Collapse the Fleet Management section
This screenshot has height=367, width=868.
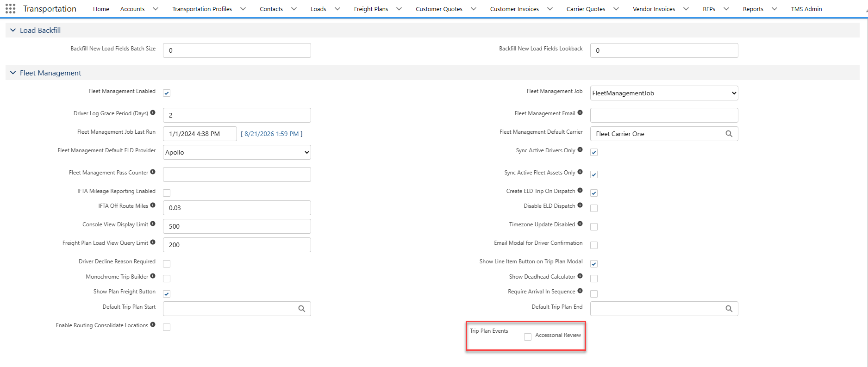pos(13,73)
